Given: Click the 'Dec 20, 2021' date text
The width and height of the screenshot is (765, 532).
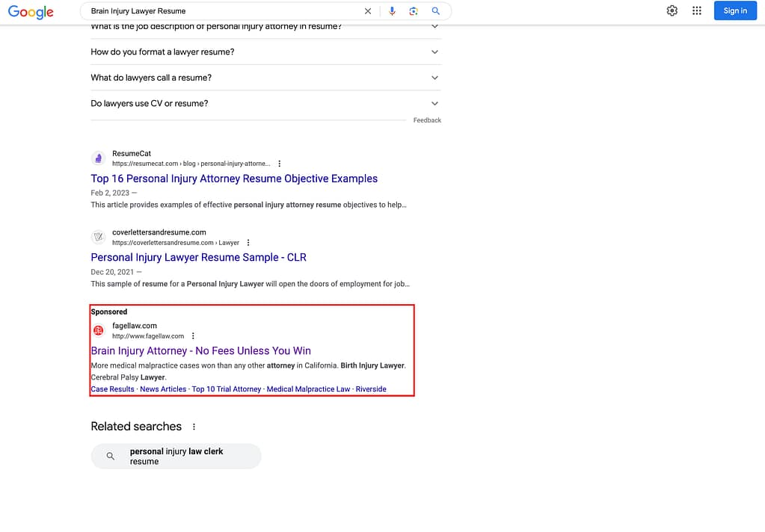Looking at the screenshot, I should click(x=112, y=272).
